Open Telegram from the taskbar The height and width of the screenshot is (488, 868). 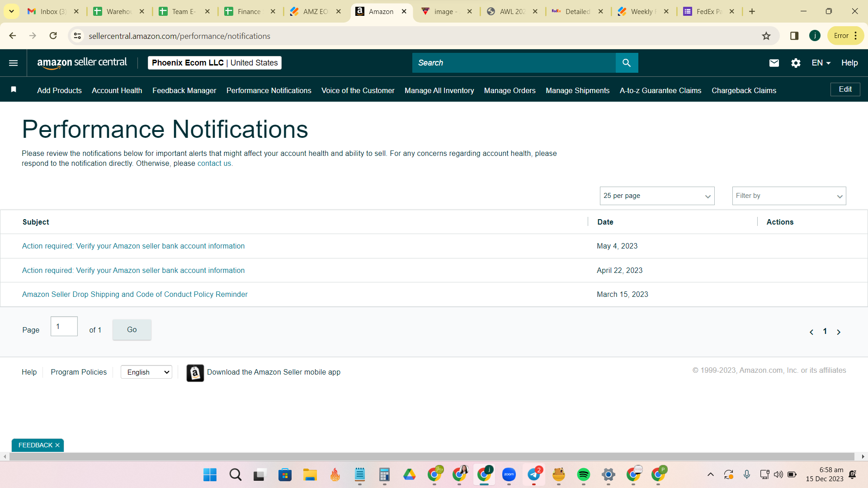[x=534, y=474]
